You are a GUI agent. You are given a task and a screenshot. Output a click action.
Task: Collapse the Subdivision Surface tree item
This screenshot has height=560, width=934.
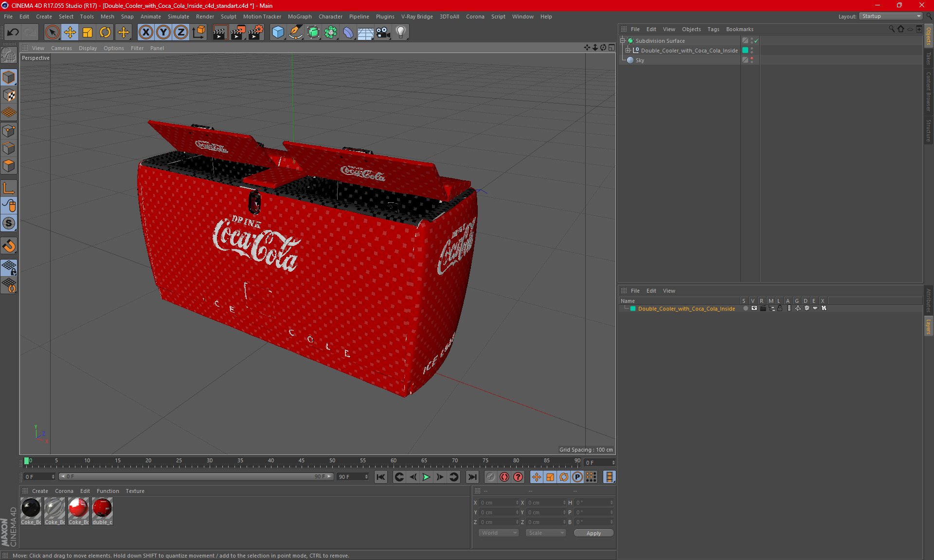click(623, 41)
